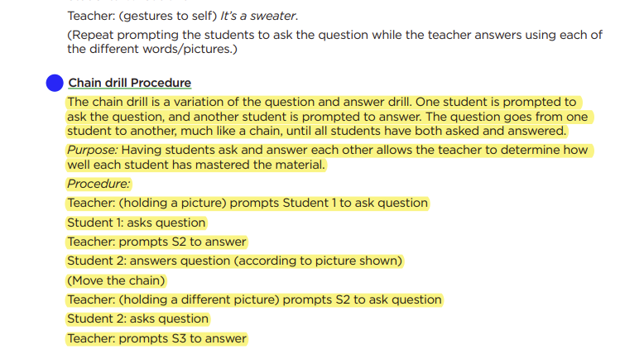This screenshot has height=364, width=644.
Task: Click the "different words/pictures.)" line
Action: 151,49
